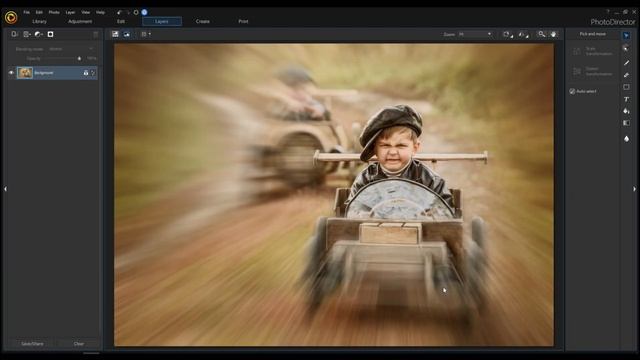Click the Scale transformation option

(593, 51)
